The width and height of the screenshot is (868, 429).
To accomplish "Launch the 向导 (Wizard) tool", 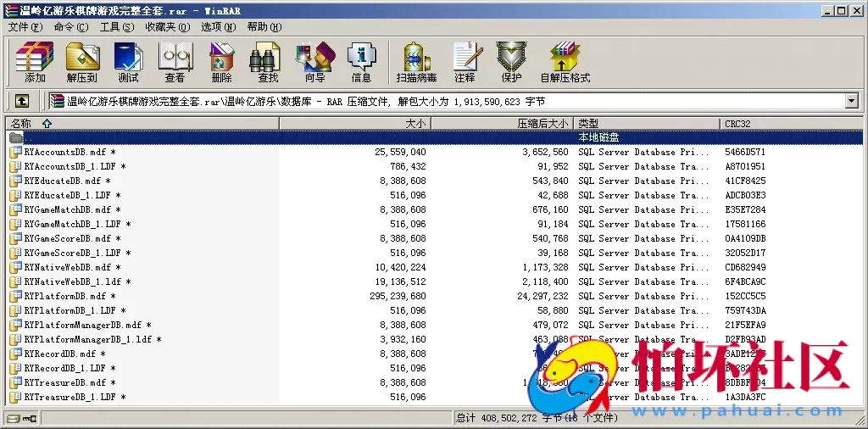I will (x=314, y=62).
